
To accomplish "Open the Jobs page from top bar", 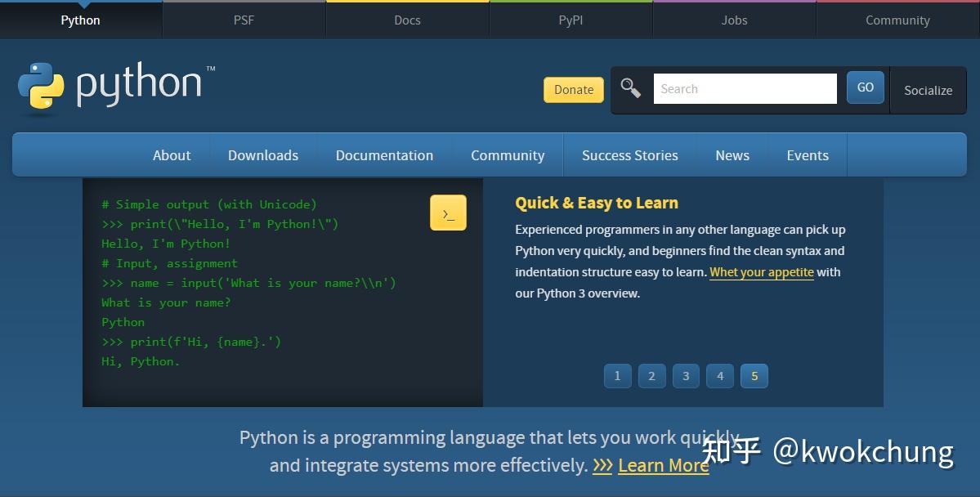I will click(733, 20).
